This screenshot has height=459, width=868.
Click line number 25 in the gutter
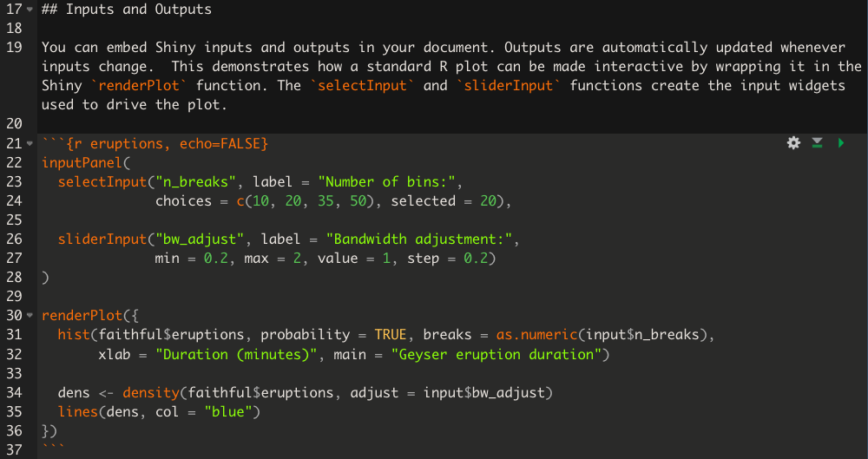tap(14, 220)
